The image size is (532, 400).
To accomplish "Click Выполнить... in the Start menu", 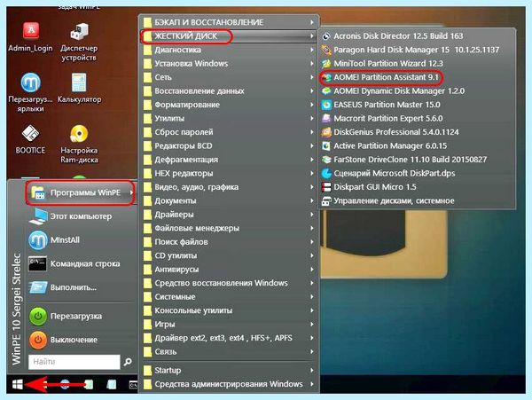I will tap(81, 287).
